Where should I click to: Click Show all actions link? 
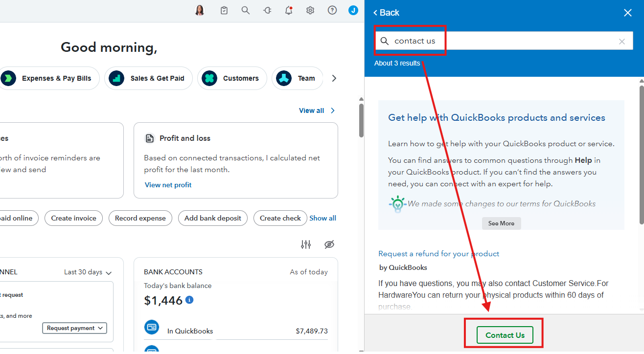pyautogui.click(x=322, y=218)
